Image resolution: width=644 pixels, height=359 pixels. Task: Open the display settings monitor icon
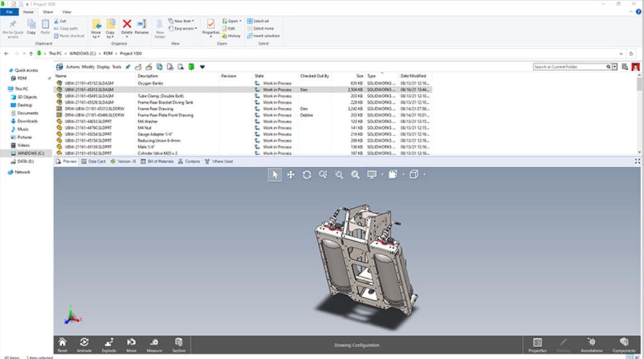coord(372,175)
